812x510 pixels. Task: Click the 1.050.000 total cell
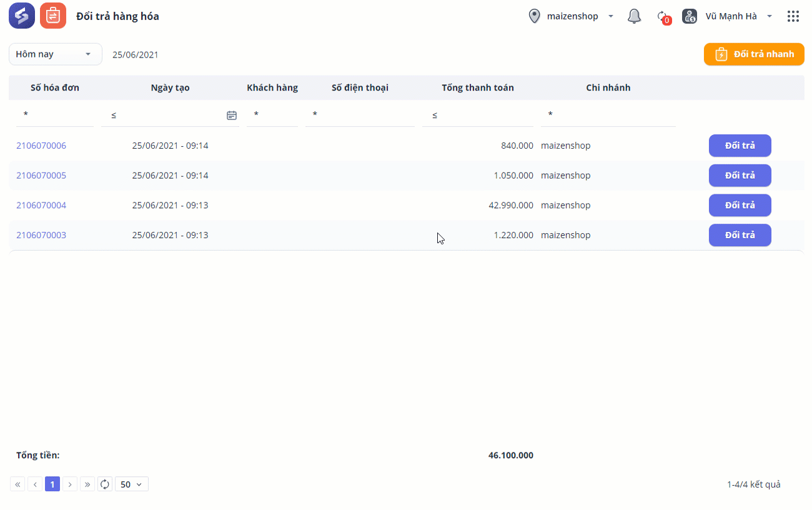pyautogui.click(x=513, y=176)
